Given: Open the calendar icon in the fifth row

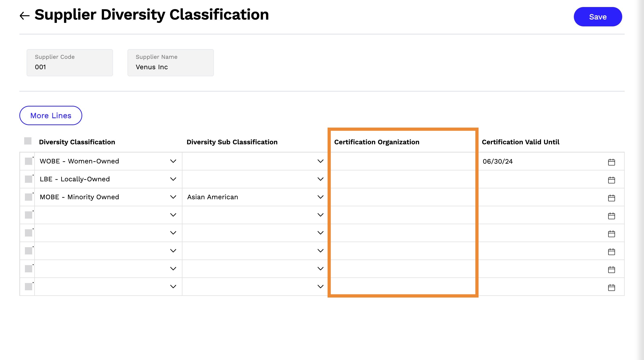Looking at the screenshot, I should click(611, 234).
